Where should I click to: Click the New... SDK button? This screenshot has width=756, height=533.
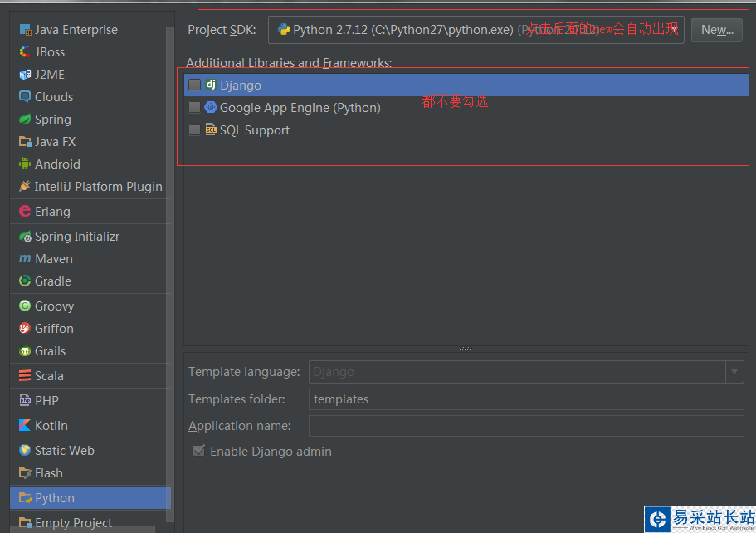(717, 30)
